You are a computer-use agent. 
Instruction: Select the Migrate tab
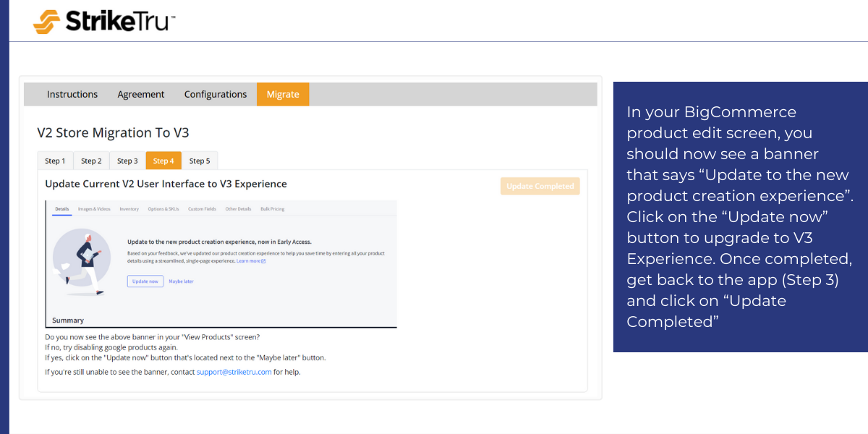point(283,94)
